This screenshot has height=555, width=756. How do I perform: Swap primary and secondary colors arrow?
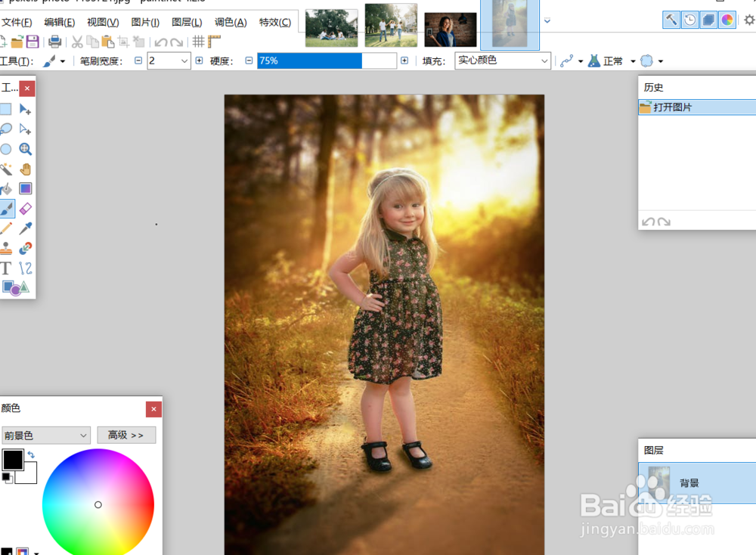pyautogui.click(x=31, y=454)
